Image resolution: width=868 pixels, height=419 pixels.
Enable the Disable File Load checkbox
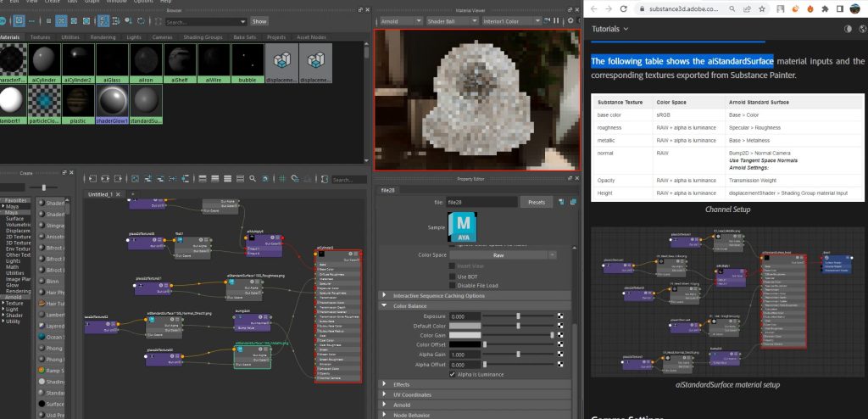[453, 286]
